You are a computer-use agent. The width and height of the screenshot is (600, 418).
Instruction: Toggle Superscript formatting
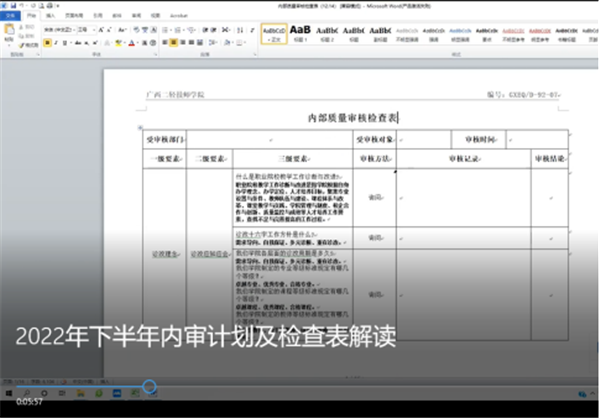pyautogui.click(x=95, y=42)
